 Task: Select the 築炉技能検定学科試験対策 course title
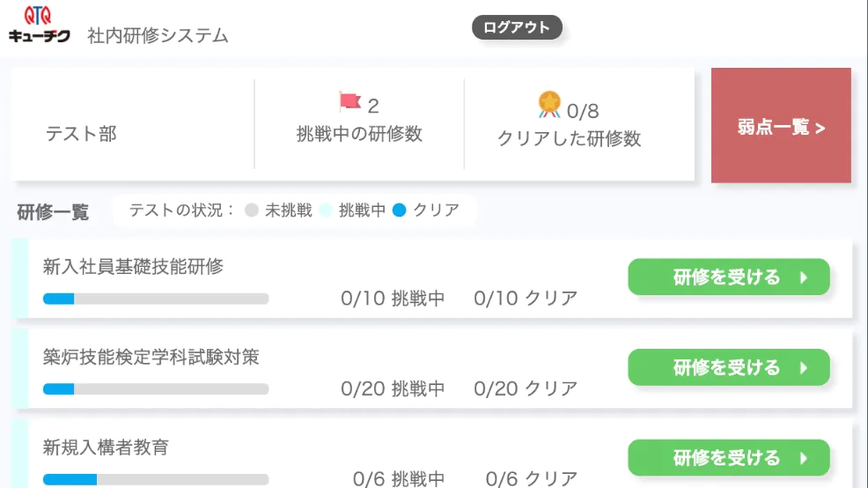click(x=151, y=357)
